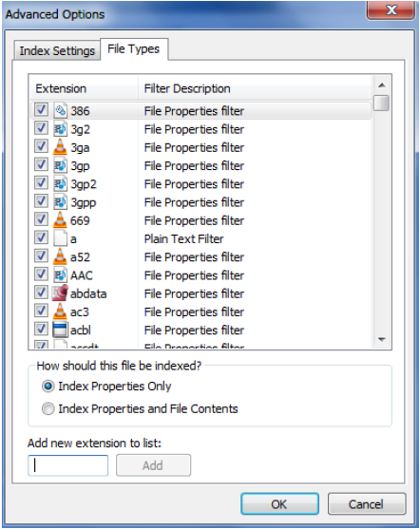Click the acbl window-style file icon
The width and height of the screenshot is (420, 529).
(x=60, y=330)
